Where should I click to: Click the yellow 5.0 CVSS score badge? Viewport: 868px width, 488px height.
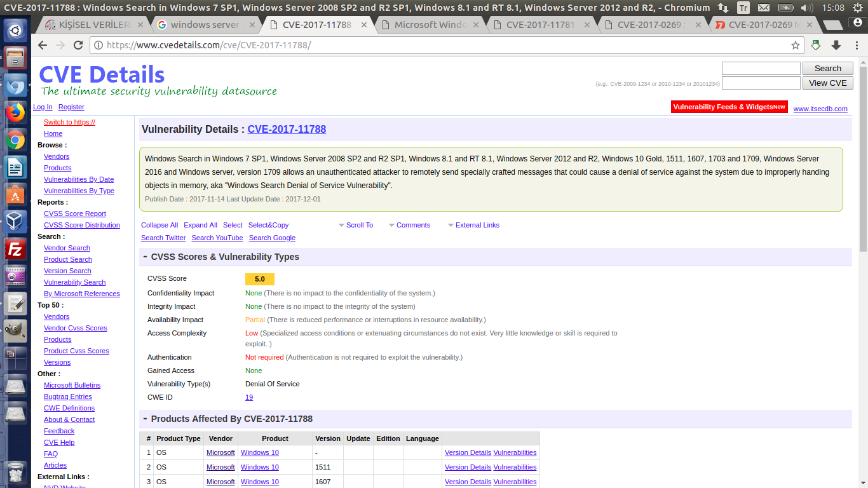pyautogui.click(x=260, y=279)
